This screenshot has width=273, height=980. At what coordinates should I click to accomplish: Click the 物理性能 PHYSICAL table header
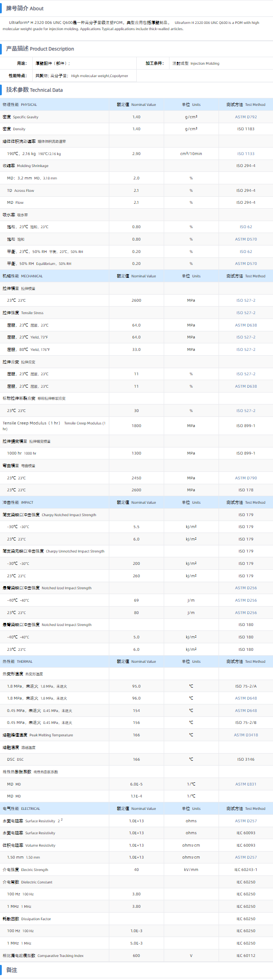pyautogui.click(x=20, y=105)
